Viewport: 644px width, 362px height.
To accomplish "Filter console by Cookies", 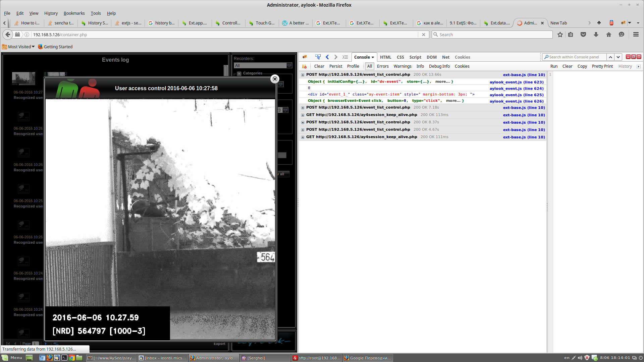I will tap(462, 66).
